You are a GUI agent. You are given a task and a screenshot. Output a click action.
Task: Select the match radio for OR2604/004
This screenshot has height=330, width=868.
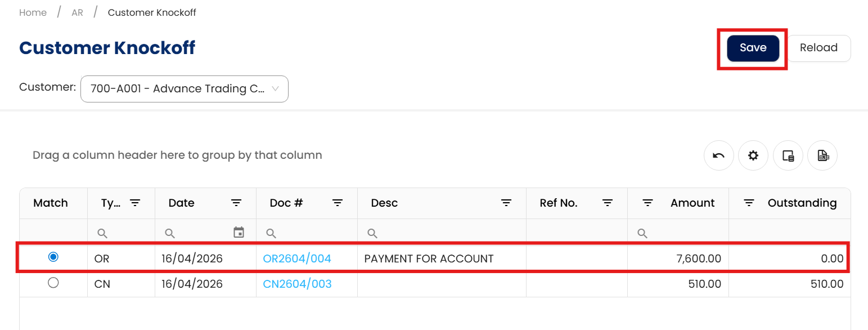tap(53, 257)
